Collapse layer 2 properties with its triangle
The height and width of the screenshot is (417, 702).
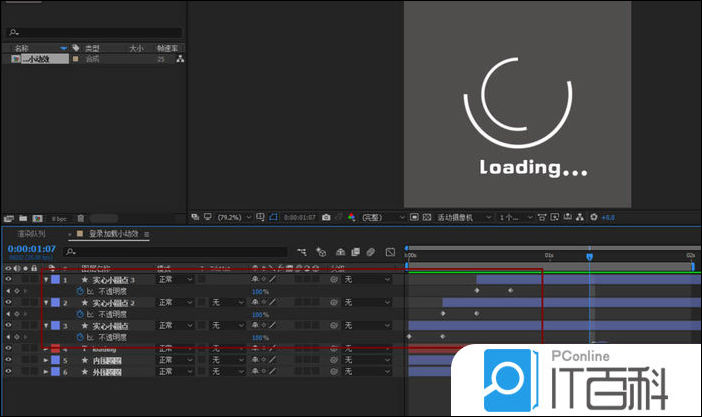[46, 303]
